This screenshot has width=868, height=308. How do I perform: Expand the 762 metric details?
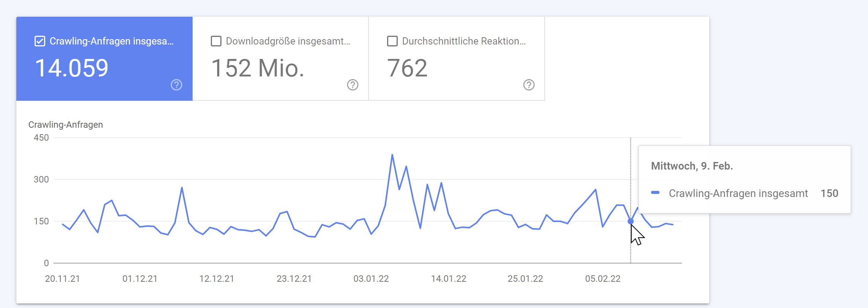click(x=408, y=68)
